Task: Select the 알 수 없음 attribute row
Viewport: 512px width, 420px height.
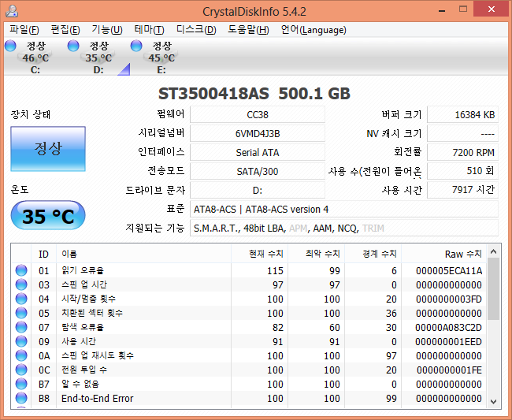Action: [249, 384]
